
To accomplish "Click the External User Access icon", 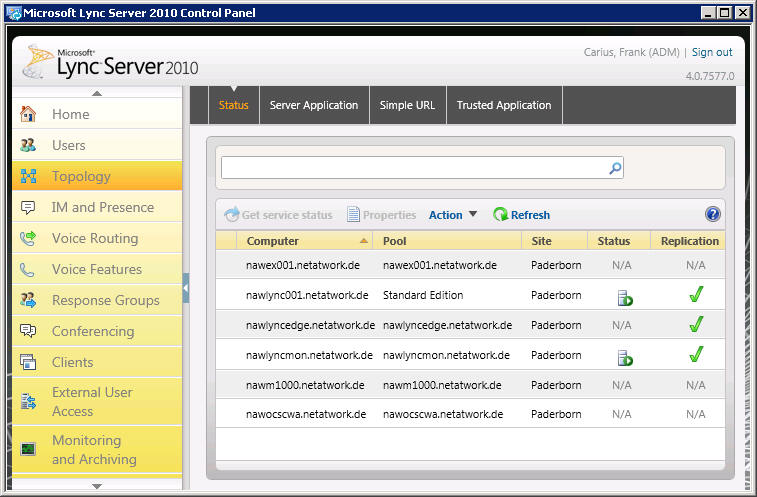I will tap(28, 401).
